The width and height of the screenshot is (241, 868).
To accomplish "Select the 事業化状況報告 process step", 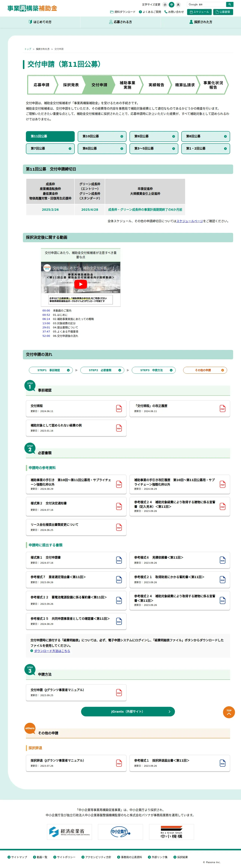I will (213, 85).
